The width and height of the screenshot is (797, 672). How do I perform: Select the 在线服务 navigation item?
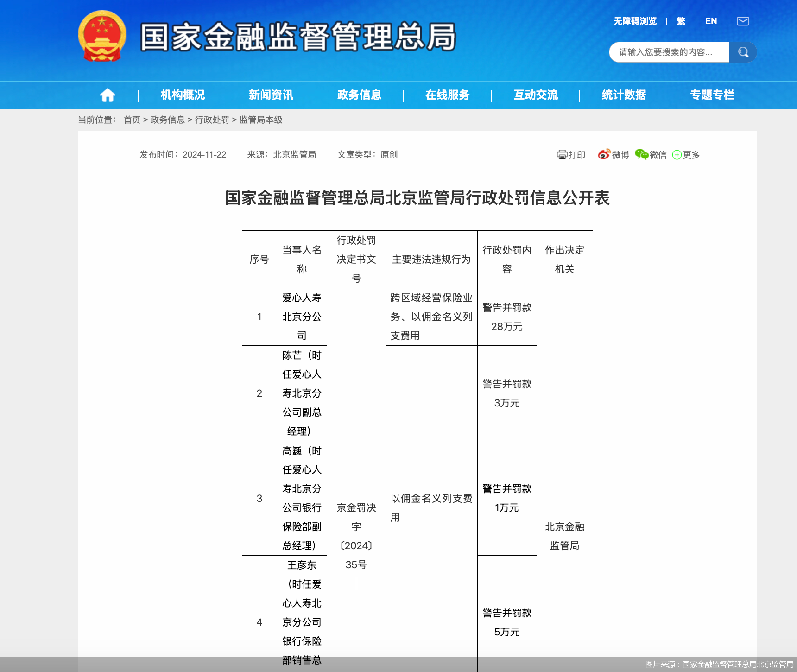tap(447, 95)
